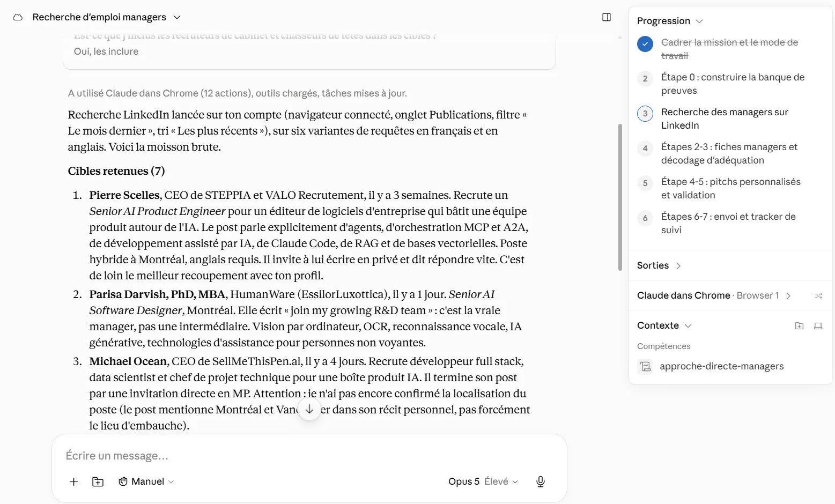Select task 'Étape 0 : construire la banque de preuves'

(x=733, y=84)
